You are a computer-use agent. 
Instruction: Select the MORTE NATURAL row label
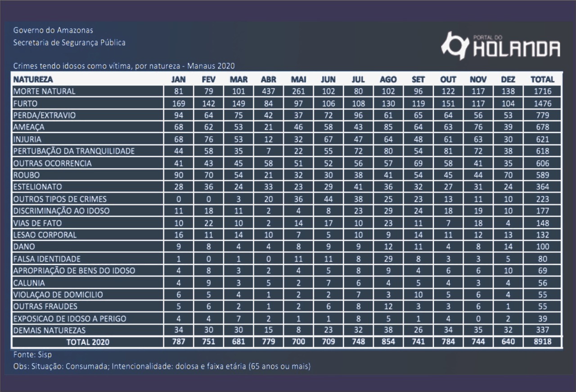point(45,91)
